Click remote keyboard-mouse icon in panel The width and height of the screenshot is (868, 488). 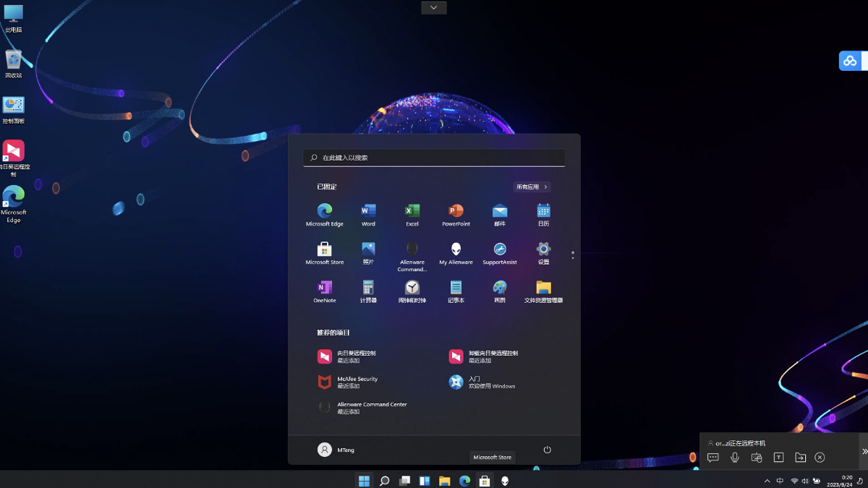click(x=757, y=458)
